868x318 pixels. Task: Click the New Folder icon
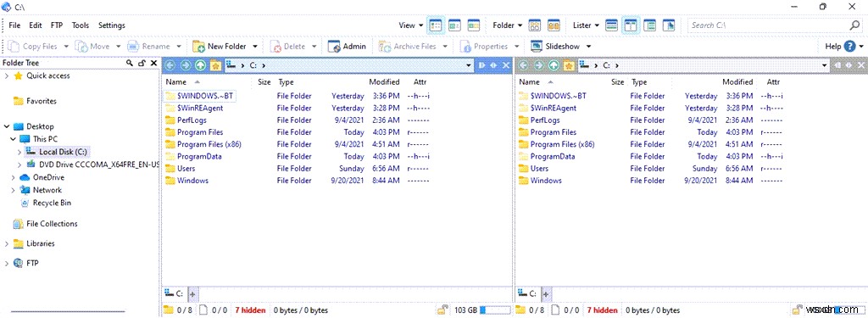pyautogui.click(x=198, y=47)
